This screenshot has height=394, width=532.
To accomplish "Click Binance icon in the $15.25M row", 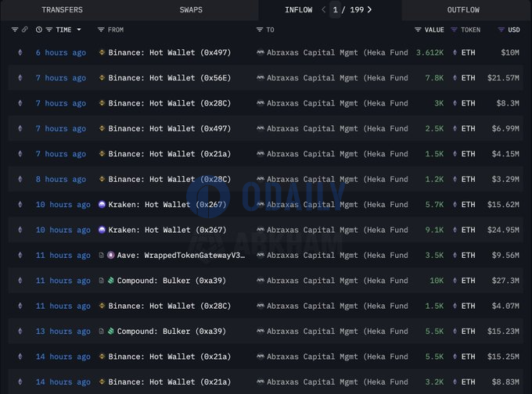I will click(x=102, y=356).
